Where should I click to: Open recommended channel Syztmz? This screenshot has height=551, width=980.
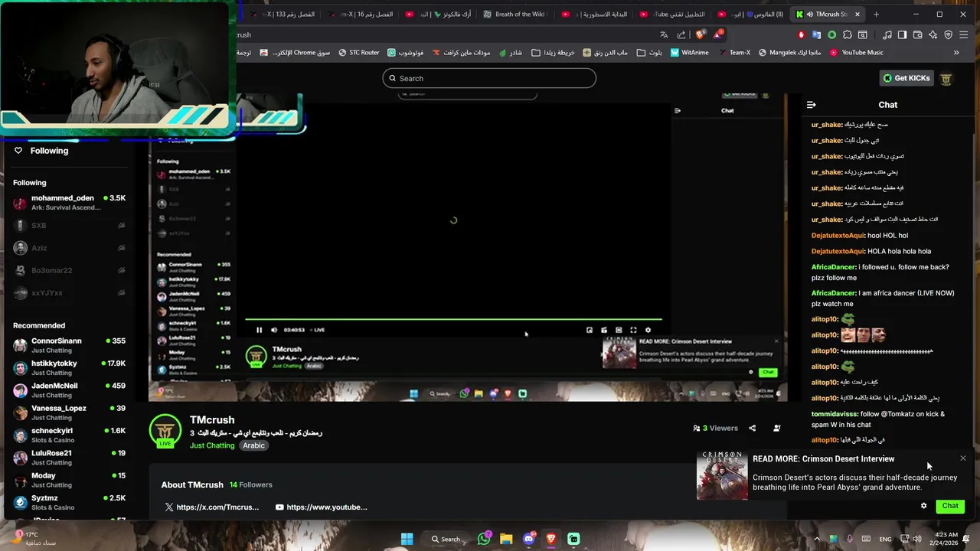tap(69, 502)
